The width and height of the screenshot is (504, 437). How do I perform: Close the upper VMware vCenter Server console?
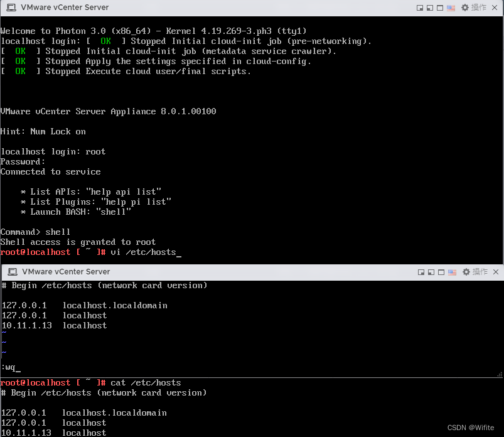point(495,8)
